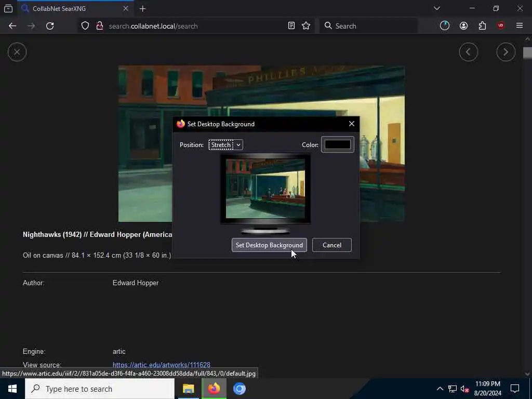Click the Firefox View icon in tab bar
The image size is (532, 399).
click(8, 8)
